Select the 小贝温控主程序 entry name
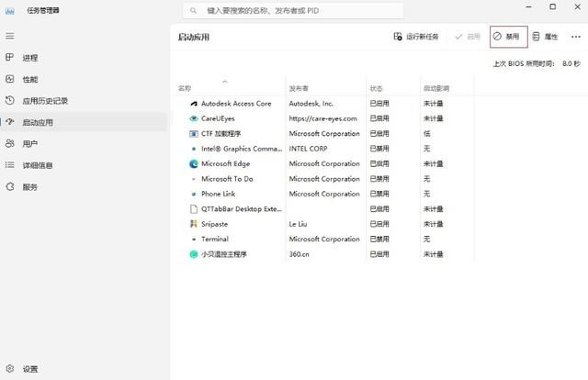This screenshot has height=380, width=588. [x=224, y=254]
